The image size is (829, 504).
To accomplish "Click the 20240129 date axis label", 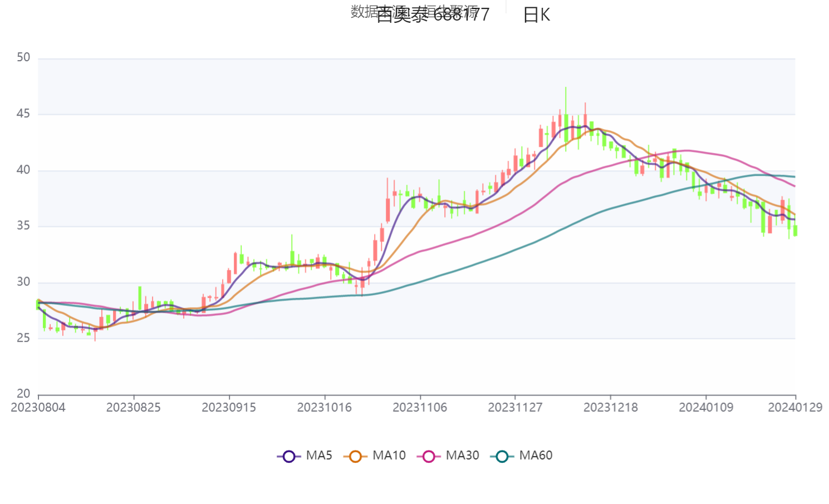I will (x=795, y=408).
